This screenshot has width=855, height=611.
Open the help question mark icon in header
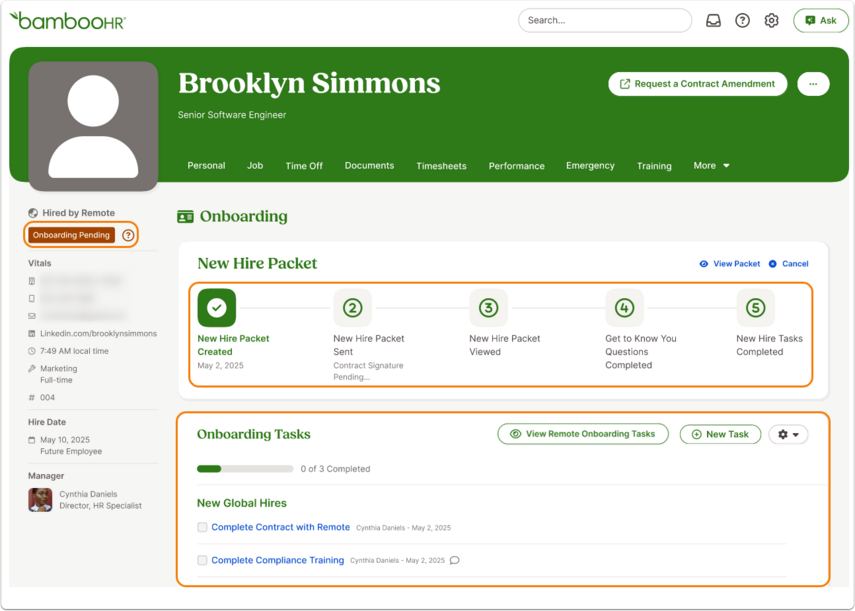pos(742,21)
